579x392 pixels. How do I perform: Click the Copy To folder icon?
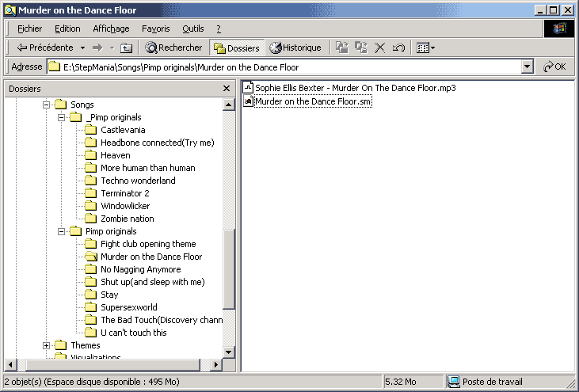point(360,48)
